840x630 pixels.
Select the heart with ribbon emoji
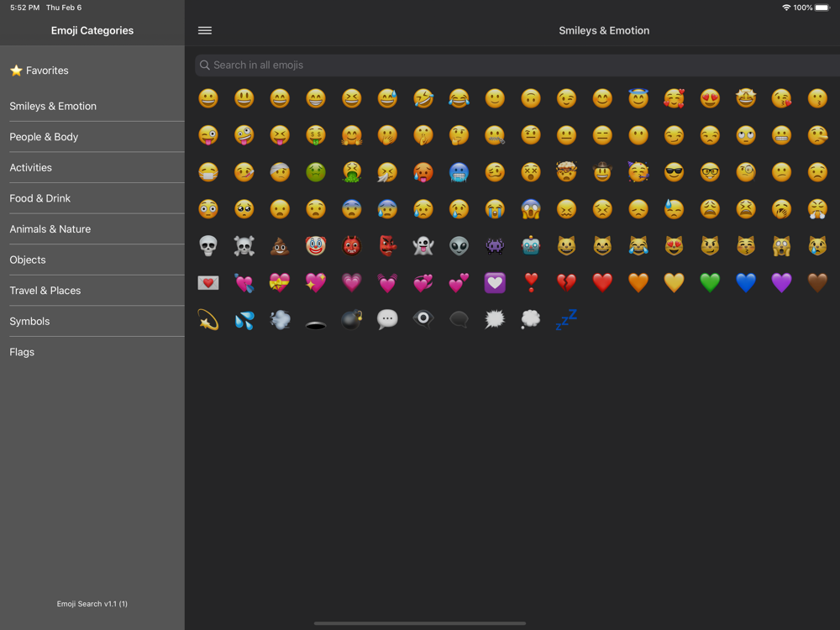[x=280, y=282]
